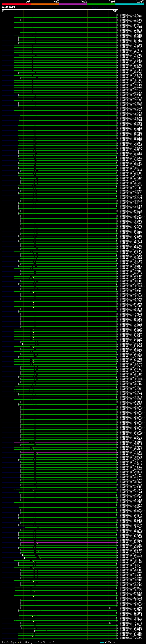Select hit label UniRef100_Q9NHP0

tap(131, 251)
